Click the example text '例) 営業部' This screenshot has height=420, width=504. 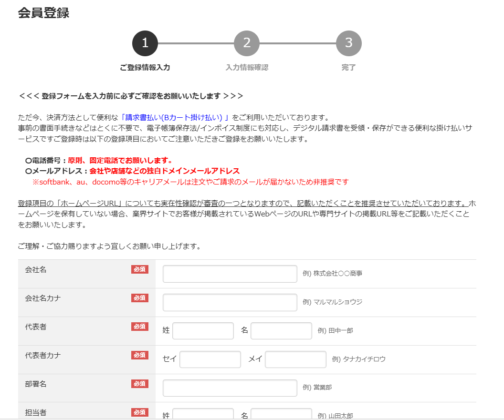click(x=317, y=387)
